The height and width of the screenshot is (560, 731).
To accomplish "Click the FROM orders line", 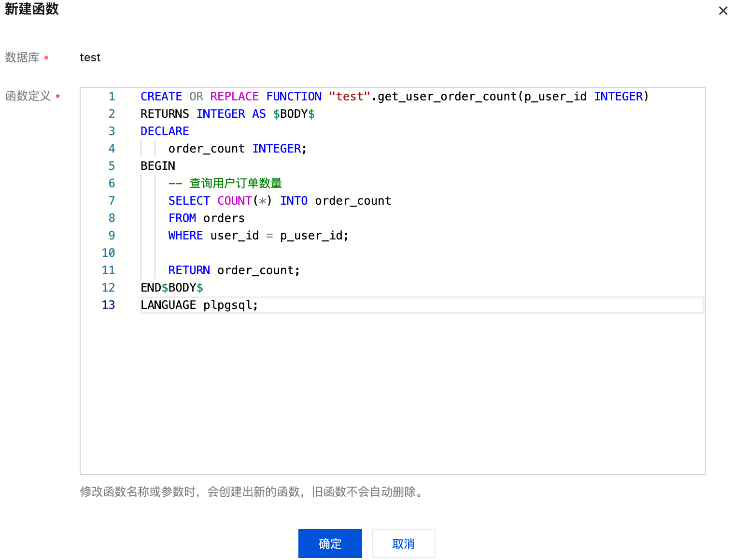I will 206,218.
